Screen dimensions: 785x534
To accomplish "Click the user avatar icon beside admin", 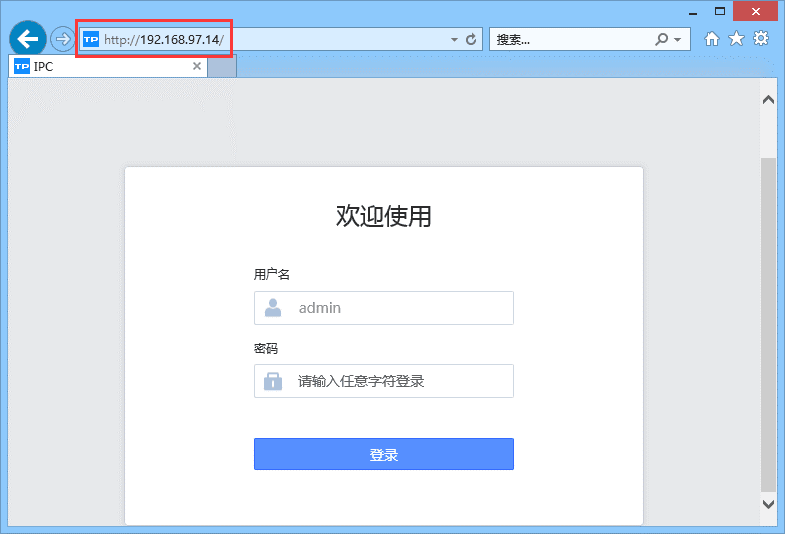I will pos(273,308).
